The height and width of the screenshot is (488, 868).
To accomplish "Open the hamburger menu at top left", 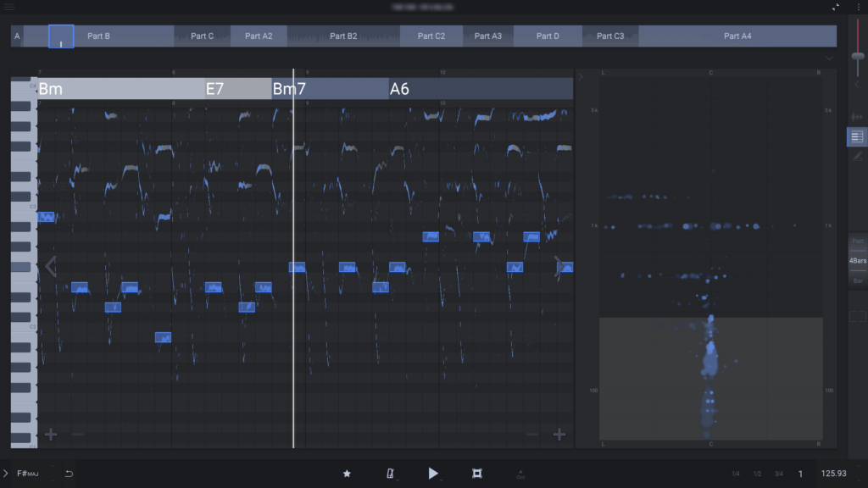I will click(x=11, y=7).
